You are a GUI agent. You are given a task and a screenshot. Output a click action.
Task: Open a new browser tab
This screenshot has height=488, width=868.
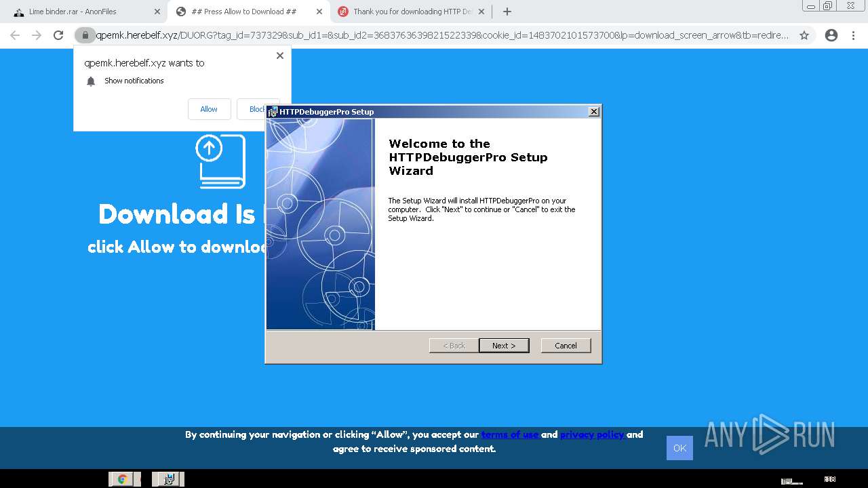pyautogui.click(x=507, y=12)
